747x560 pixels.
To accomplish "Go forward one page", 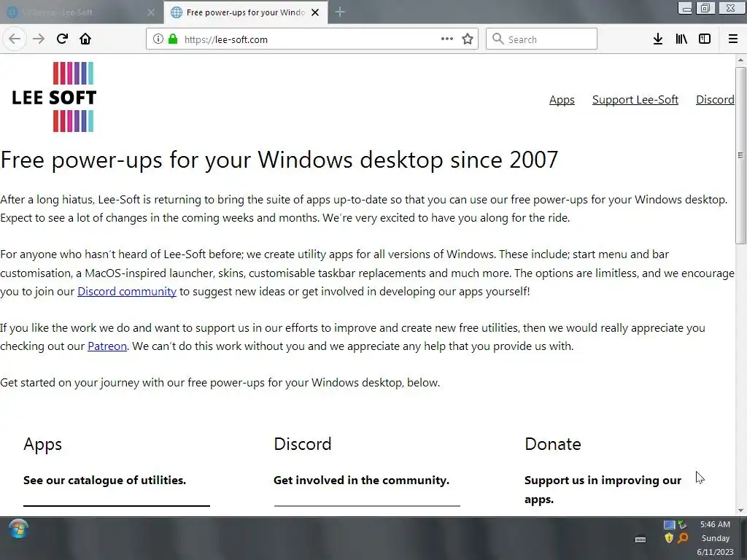I will point(39,39).
